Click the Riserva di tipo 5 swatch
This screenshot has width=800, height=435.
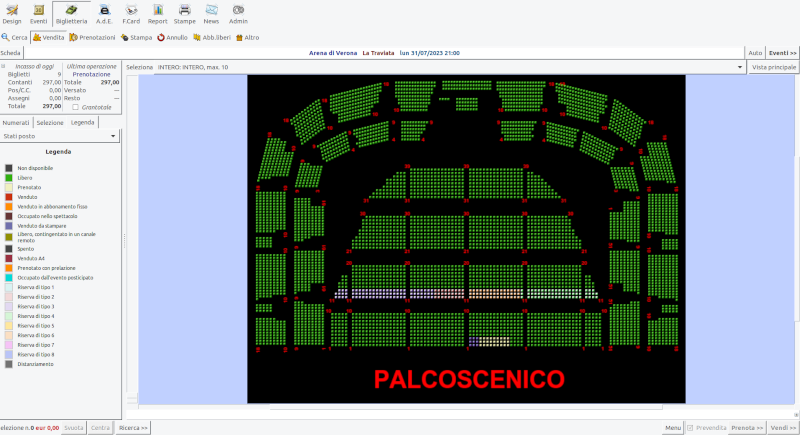pyautogui.click(x=9, y=326)
